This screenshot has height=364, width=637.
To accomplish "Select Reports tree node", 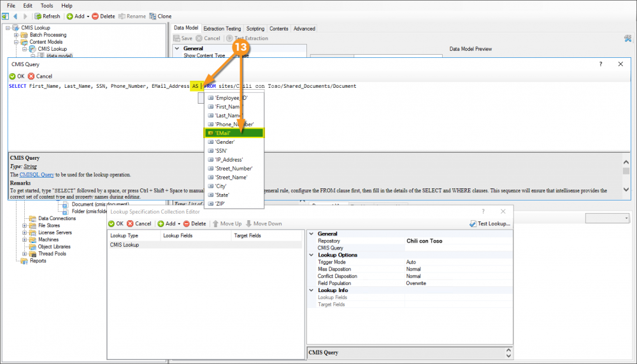I will (38, 261).
